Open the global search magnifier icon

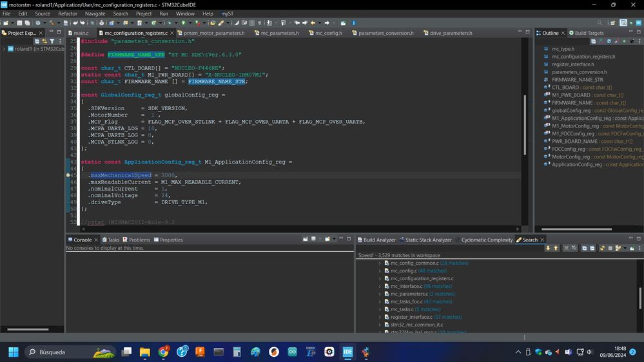click(600, 23)
